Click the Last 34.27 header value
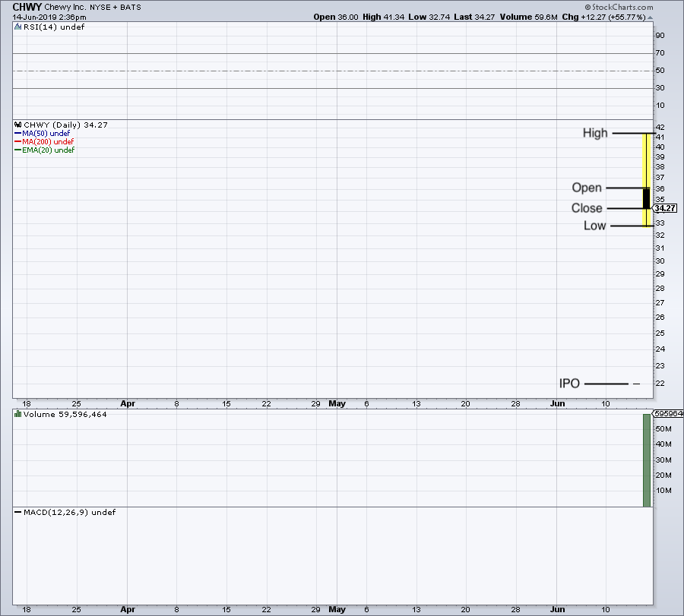 pos(474,17)
